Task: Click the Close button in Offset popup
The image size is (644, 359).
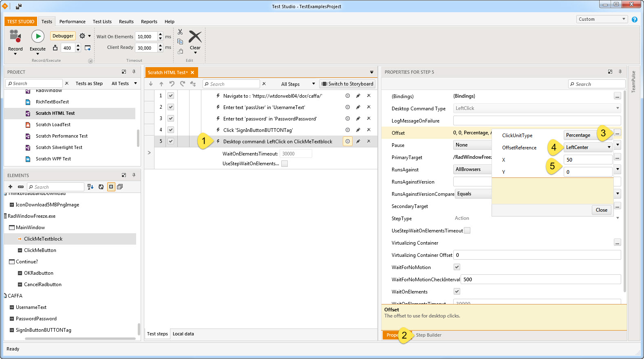Action: (601, 210)
